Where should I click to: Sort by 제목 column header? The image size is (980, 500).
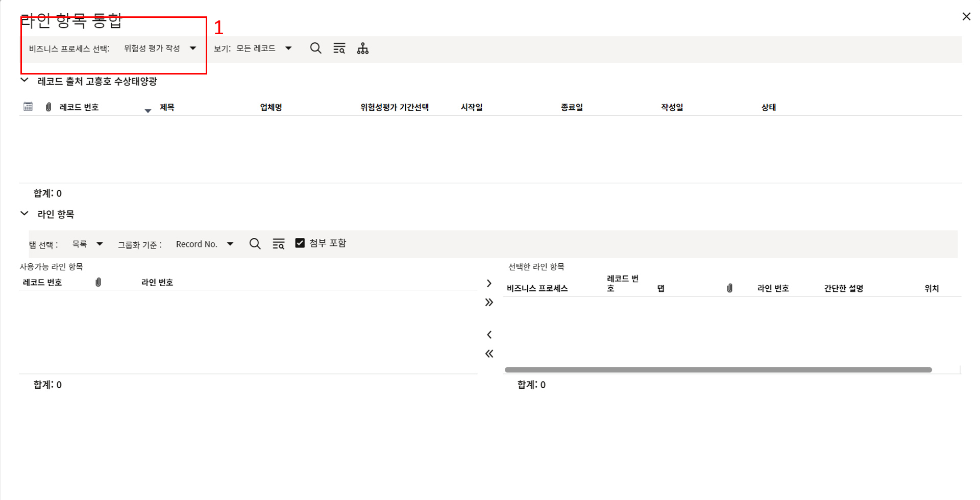[x=167, y=107]
